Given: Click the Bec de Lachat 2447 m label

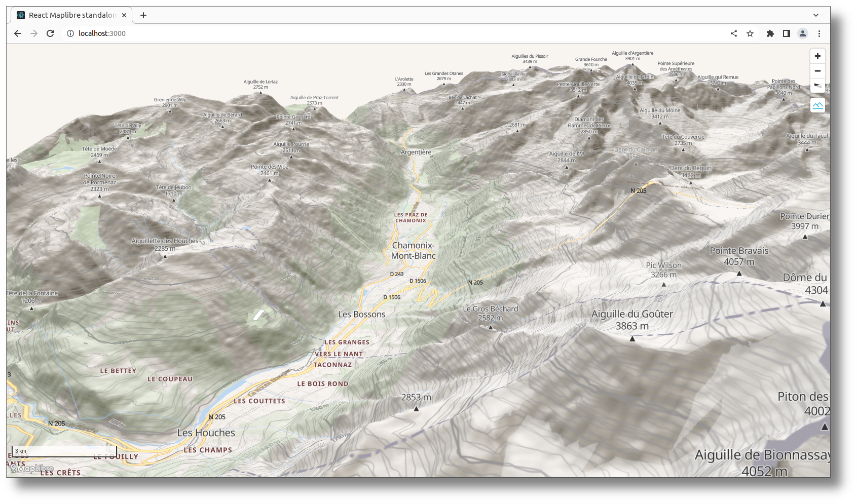Looking at the screenshot, I should point(463,100).
